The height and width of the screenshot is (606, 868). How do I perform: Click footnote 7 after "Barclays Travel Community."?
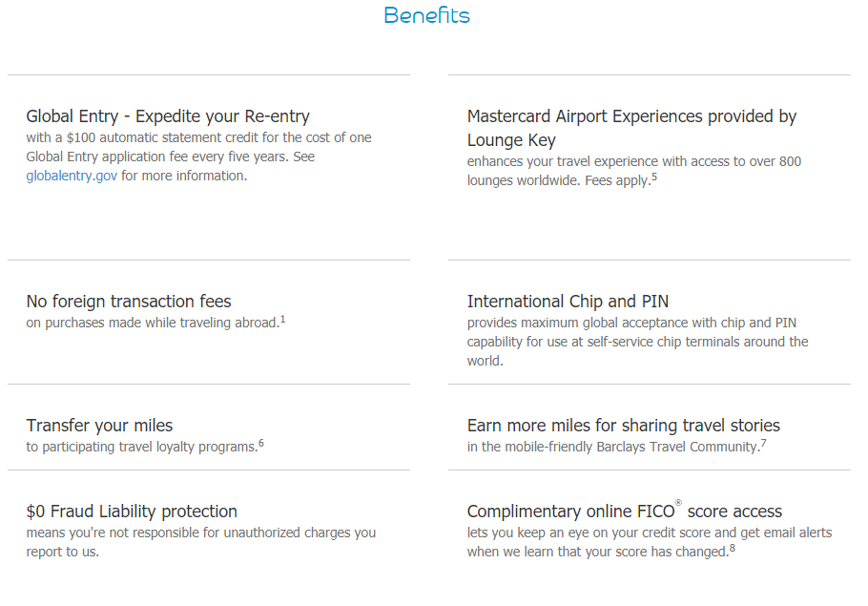764,443
